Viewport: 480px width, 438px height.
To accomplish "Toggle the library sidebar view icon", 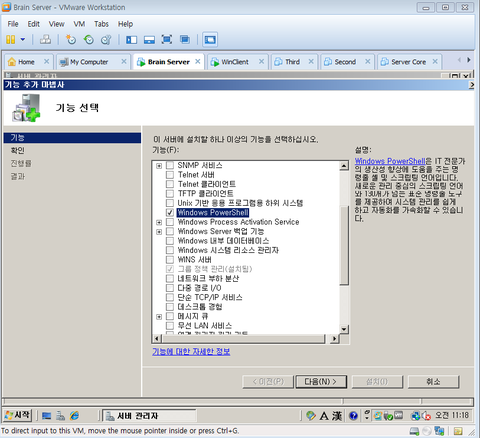I will click(131, 40).
